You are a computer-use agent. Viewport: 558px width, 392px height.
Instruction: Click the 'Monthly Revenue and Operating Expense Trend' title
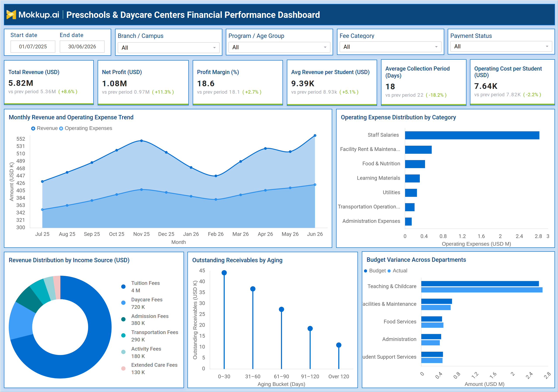pyautogui.click(x=71, y=117)
